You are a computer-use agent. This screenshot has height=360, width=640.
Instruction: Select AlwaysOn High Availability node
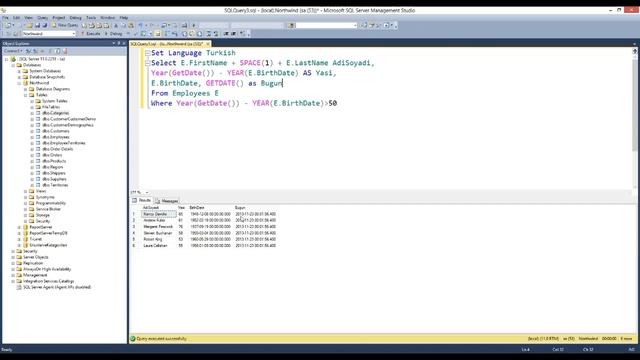(47, 269)
